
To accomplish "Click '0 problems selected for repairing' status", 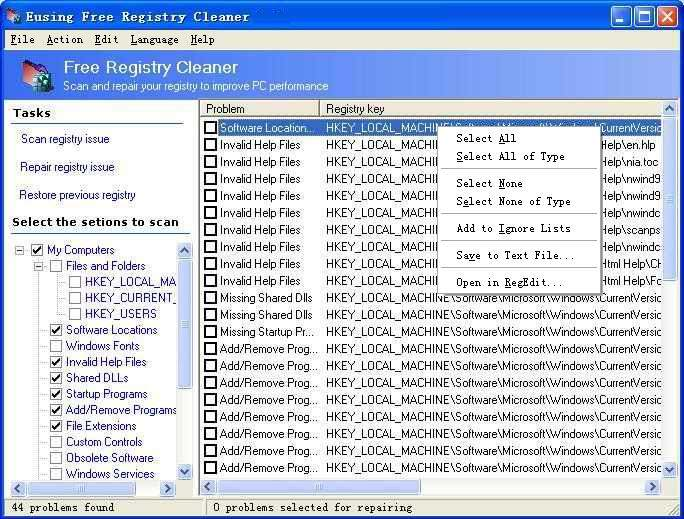I will [313, 507].
